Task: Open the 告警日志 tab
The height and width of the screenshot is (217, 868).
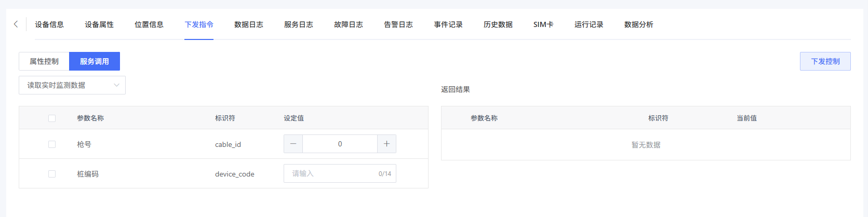Action: (x=398, y=24)
